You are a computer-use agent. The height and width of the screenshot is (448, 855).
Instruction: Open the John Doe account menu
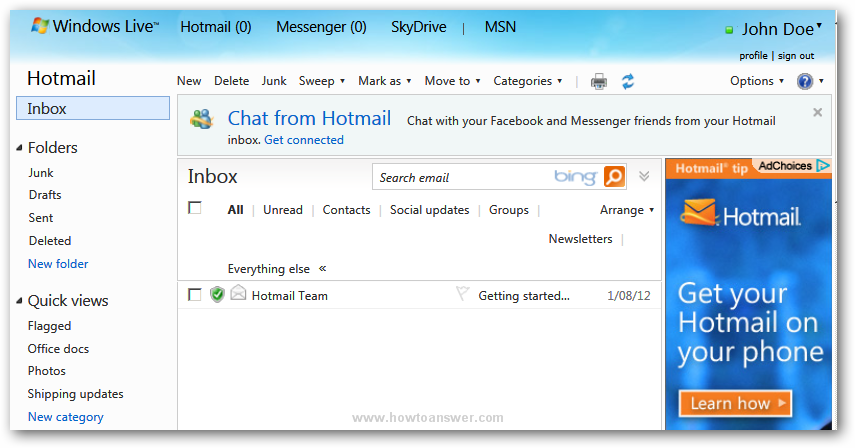click(781, 29)
